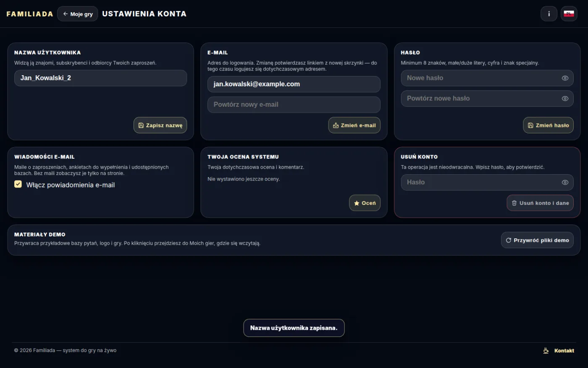This screenshot has height=368, width=588.
Task: Click the coffee cup icon in footer
Action: pyautogui.click(x=546, y=351)
